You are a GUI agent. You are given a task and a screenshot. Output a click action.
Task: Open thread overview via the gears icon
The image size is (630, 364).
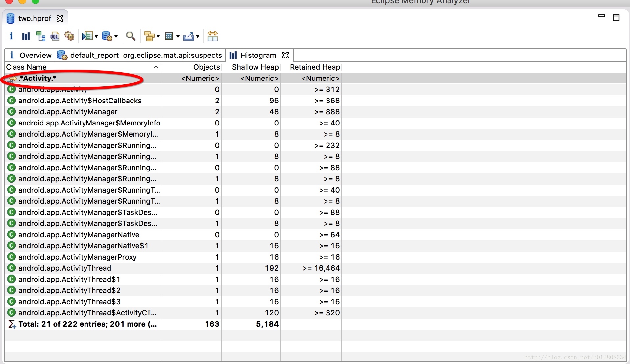click(69, 36)
